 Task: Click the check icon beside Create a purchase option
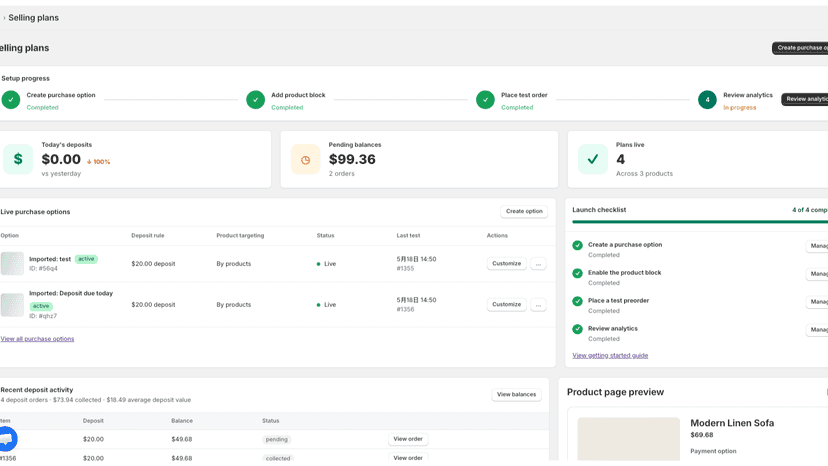pyautogui.click(x=577, y=245)
